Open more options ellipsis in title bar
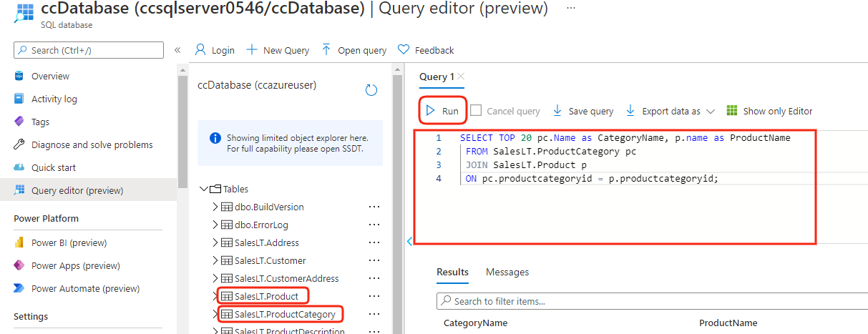 pos(570,7)
